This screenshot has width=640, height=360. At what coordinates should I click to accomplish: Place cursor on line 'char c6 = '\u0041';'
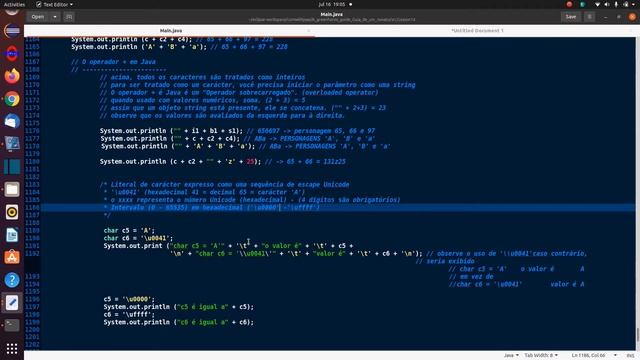[138, 238]
